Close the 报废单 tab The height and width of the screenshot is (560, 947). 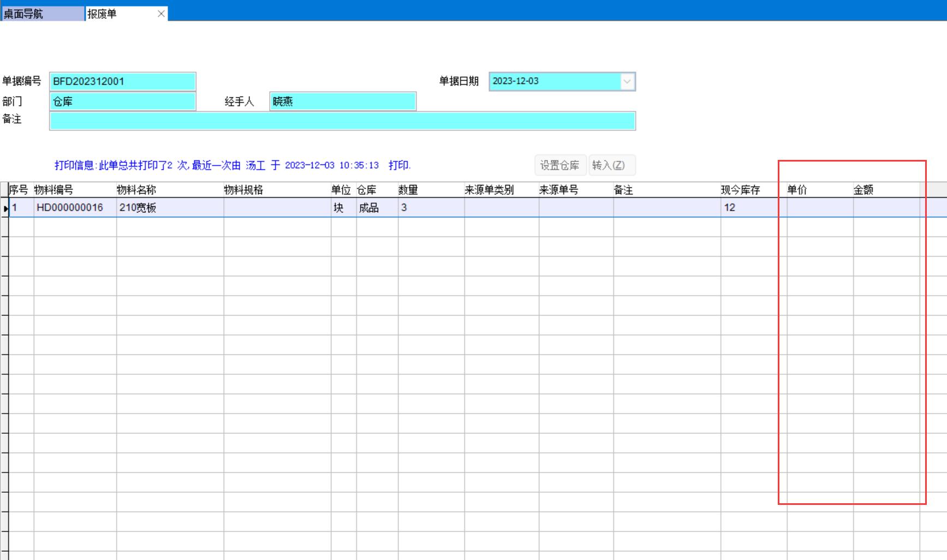(x=161, y=14)
